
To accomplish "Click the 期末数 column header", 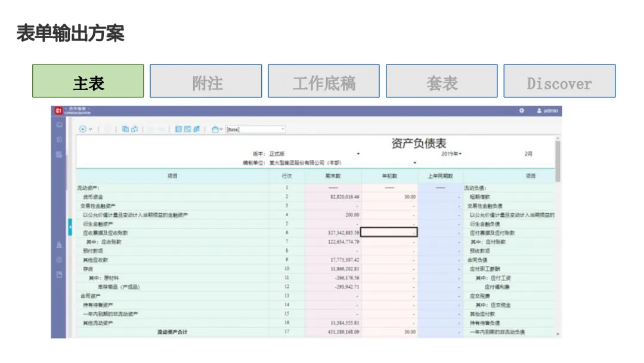I will tap(333, 176).
